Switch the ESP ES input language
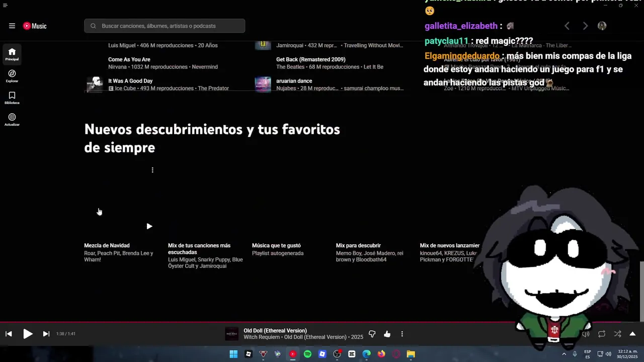This screenshot has height=362, width=644. tap(588, 354)
